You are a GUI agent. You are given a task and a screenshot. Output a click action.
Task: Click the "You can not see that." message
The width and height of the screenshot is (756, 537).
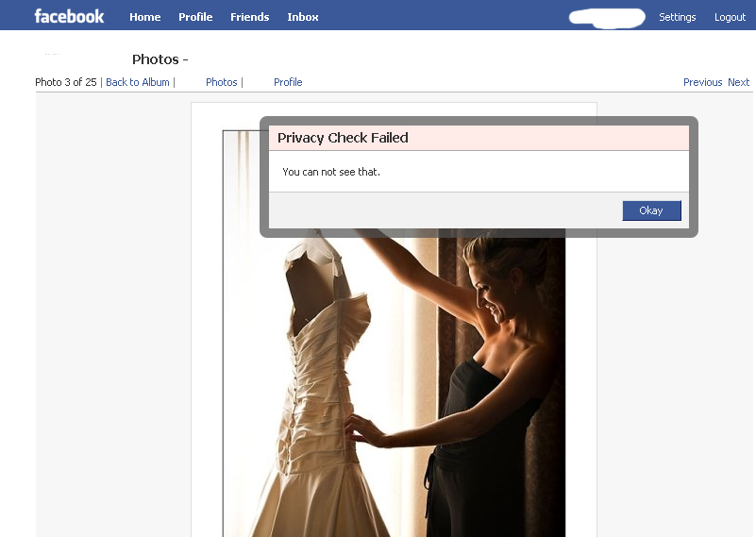(331, 172)
